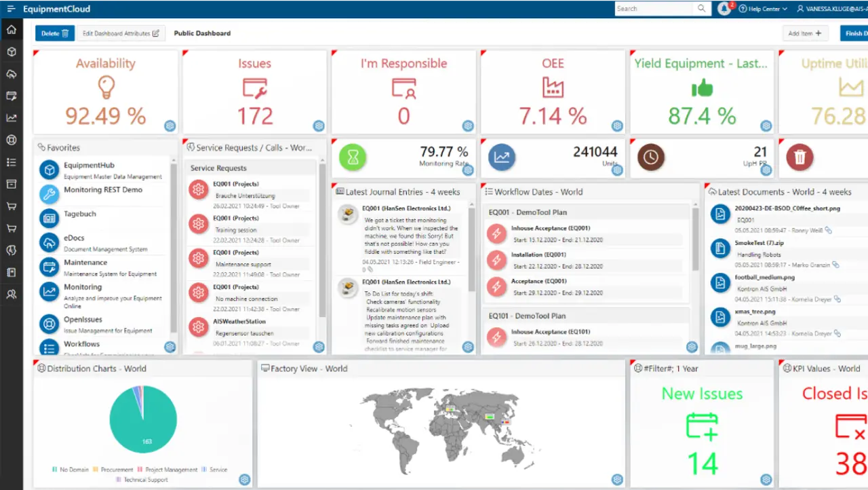This screenshot has height=490, width=868.
Task: Click the settings gear on OEE tile
Action: click(x=617, y=126)
